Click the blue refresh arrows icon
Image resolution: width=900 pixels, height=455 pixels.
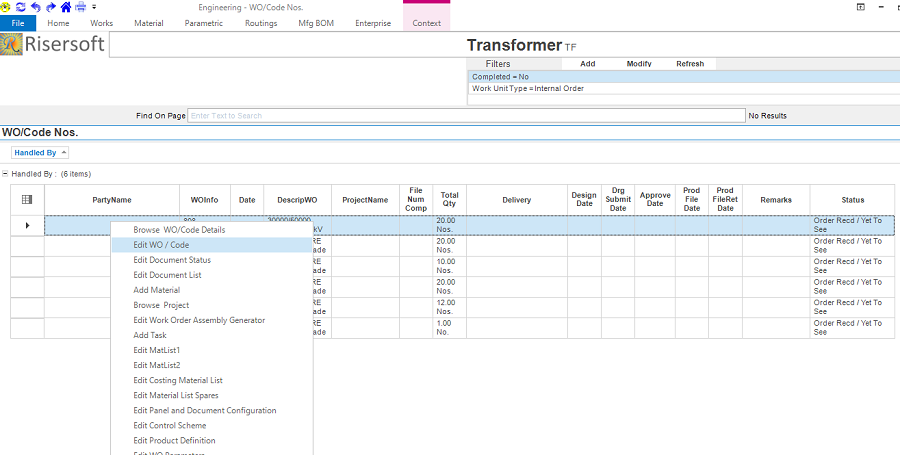point(21,7)
